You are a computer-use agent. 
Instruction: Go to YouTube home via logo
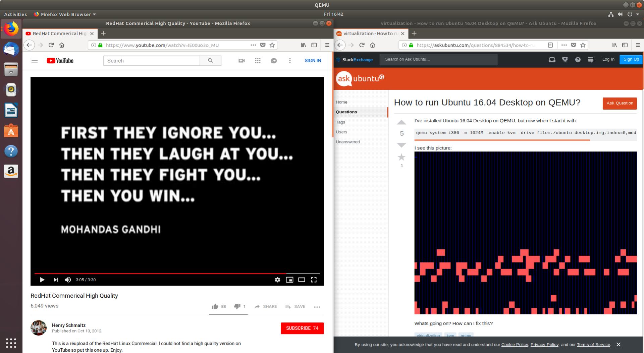coord(60,61)
